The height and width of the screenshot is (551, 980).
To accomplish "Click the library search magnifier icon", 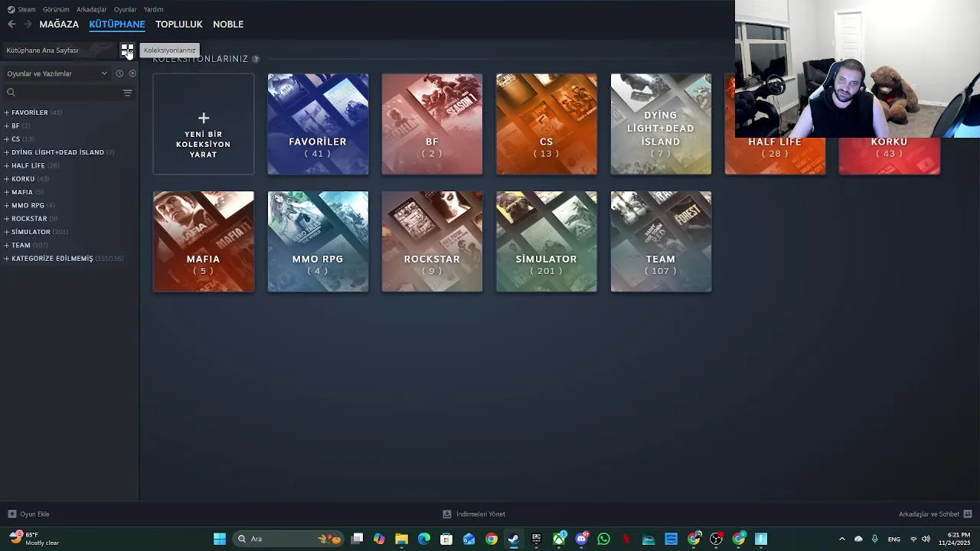I will tap(11, 93).
